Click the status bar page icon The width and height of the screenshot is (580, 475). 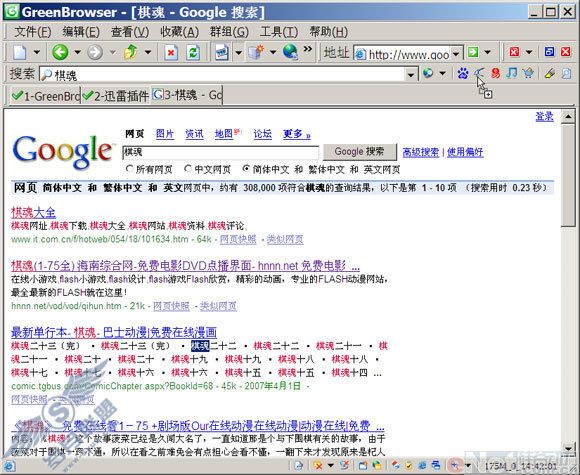(x=298, y=466)
